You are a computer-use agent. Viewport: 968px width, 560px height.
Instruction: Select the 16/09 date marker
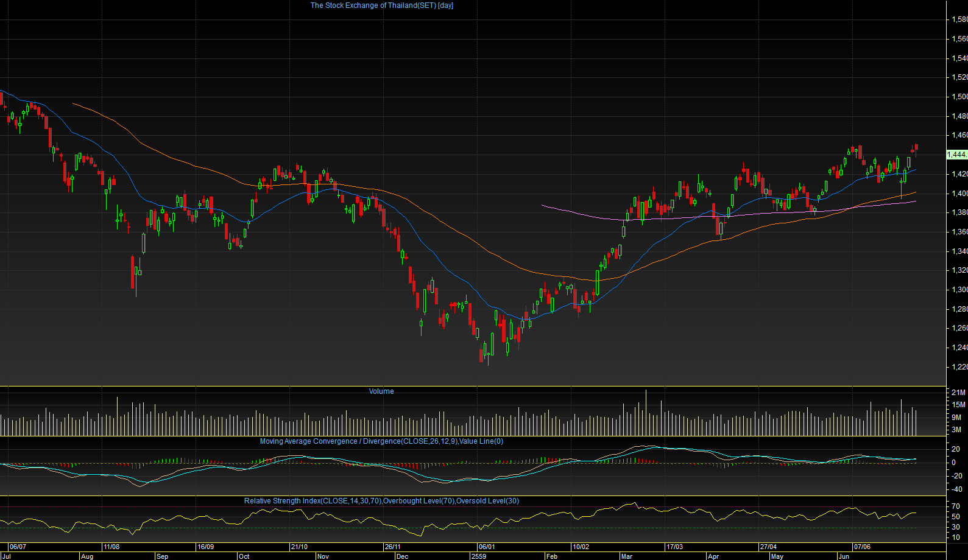point(205,547)
